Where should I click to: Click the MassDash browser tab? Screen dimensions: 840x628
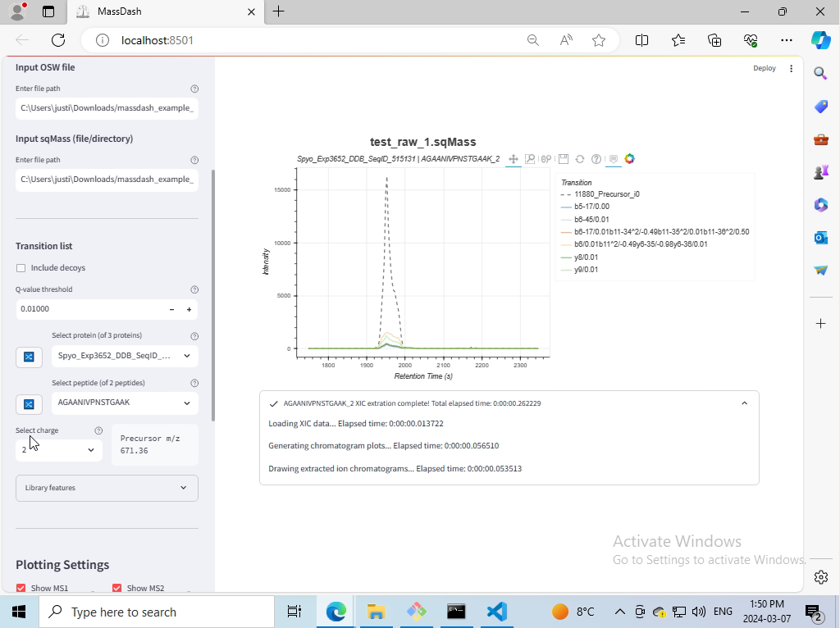[166, 11]
